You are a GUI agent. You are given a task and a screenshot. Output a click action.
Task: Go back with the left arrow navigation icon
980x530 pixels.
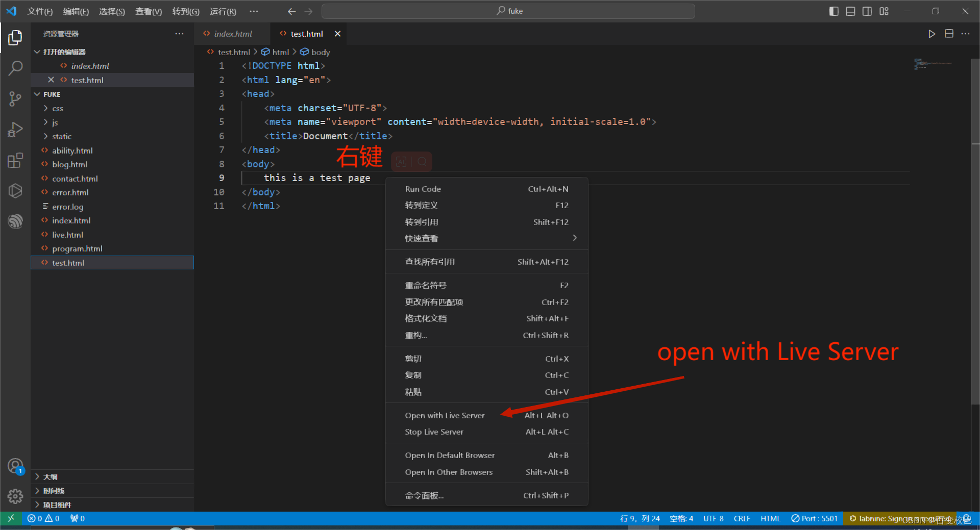point(292,11)
